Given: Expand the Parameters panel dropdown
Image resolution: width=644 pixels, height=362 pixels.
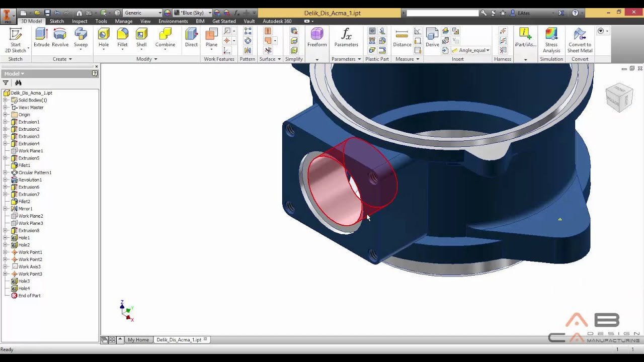Looking at the screenshot, I should point(346,59).
